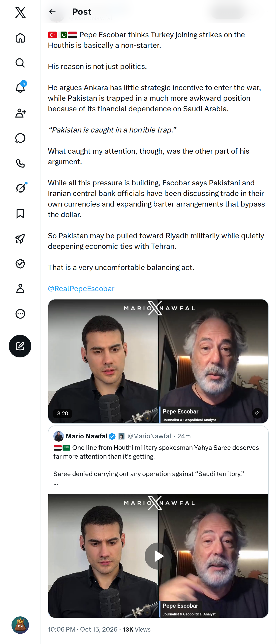276x644 pixels.
Task: Click the compose post button
Action: click(x=20, y=346)
